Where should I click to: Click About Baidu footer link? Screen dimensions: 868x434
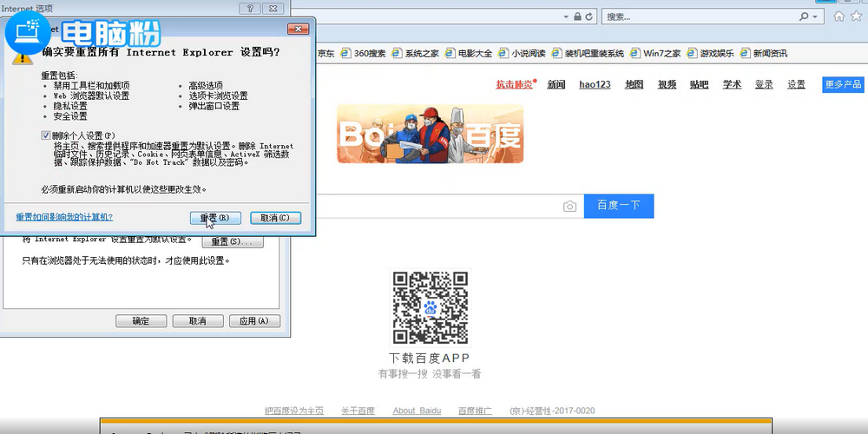[x=417, y=411]
